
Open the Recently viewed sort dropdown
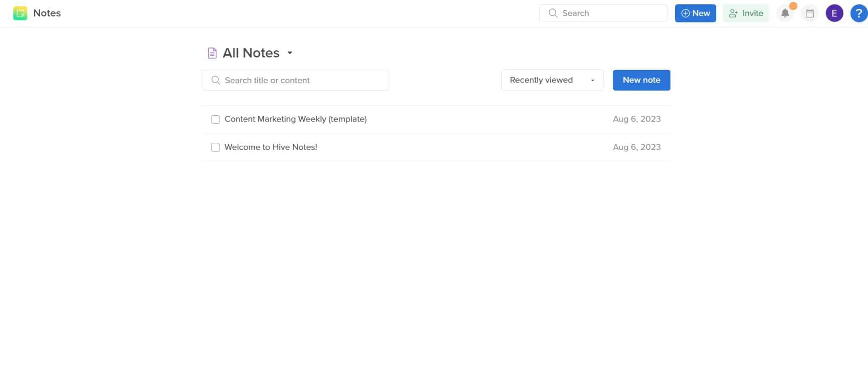click(x=552, y=80)
